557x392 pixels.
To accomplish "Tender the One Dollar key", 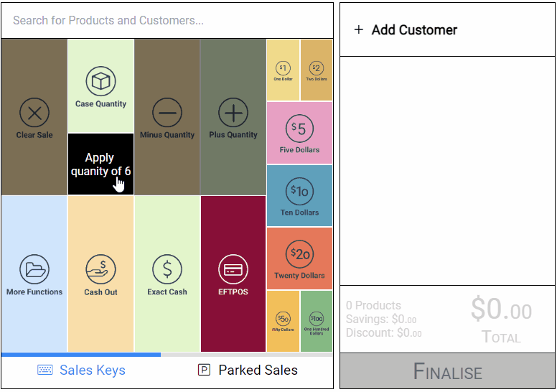I will [x=283, y=70].
